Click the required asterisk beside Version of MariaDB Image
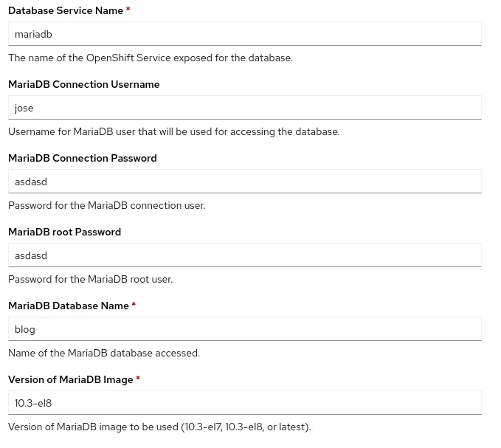 (x=138, y=379)
